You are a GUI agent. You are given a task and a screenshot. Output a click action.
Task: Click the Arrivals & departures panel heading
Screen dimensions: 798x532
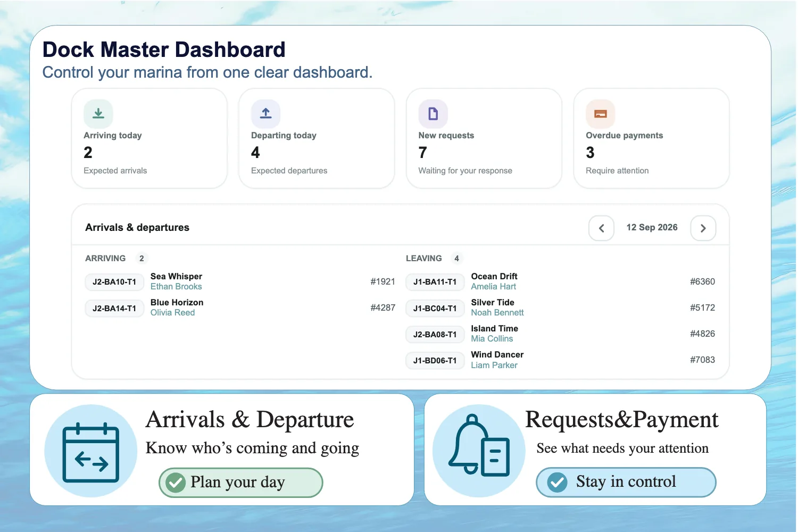click(x=137, y=228)
